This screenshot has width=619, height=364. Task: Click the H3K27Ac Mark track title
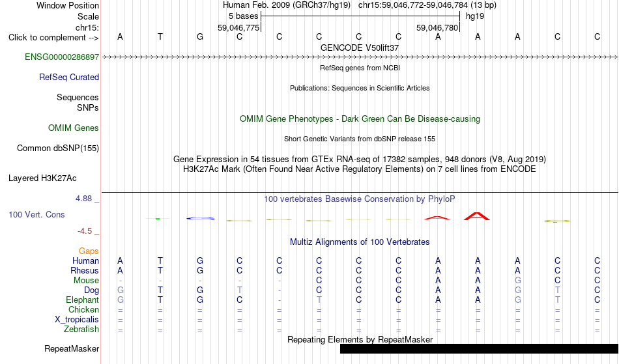tap(360, 169)
